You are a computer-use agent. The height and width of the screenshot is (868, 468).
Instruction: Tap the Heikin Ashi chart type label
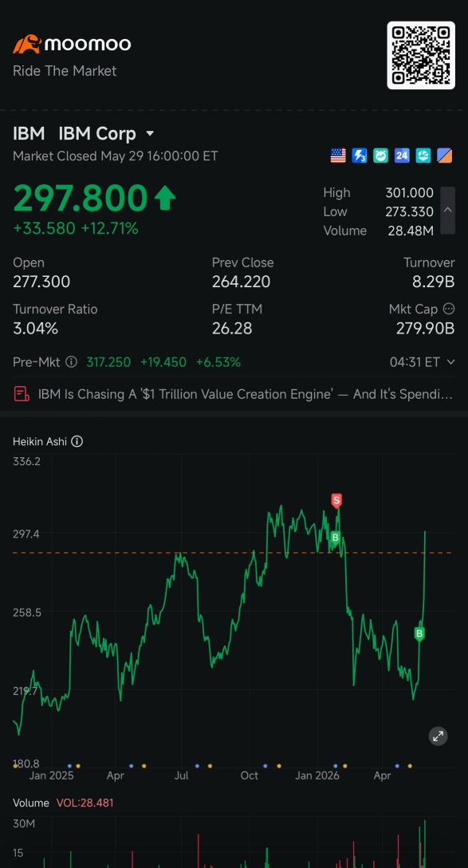40,442
